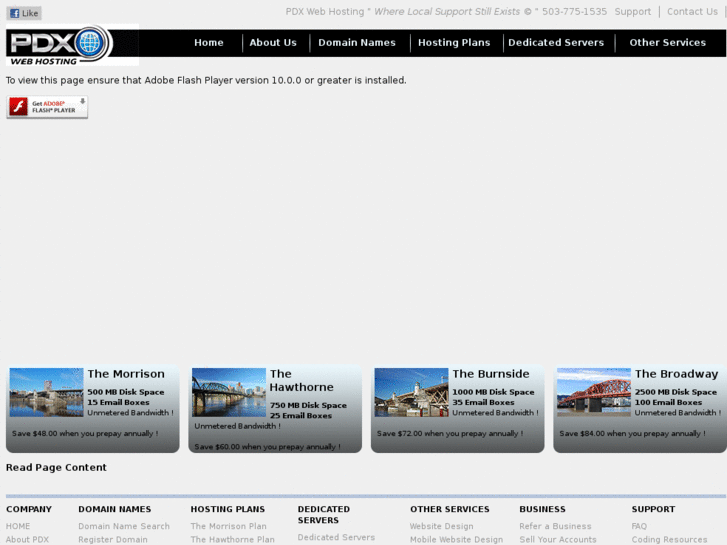Open the Other Services menu
Image resolution: width=727 pixels, height=545 pixels.
click(667, 43)
